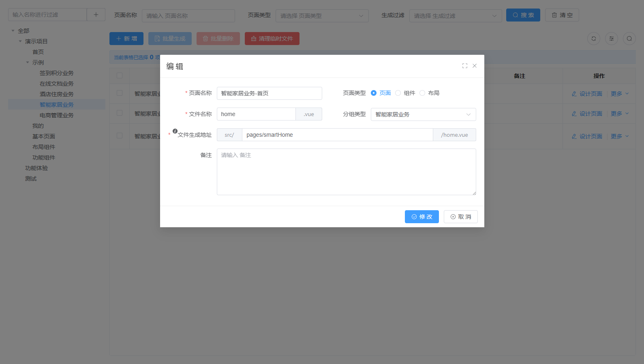Open the 生成过滤 dropdown
644x364 pixels.
455,16
